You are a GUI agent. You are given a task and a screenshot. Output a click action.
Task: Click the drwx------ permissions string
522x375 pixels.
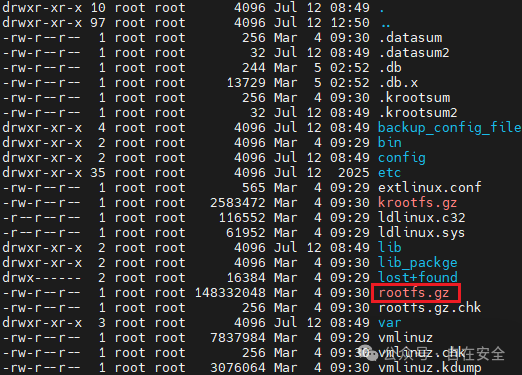coord(42,278)
